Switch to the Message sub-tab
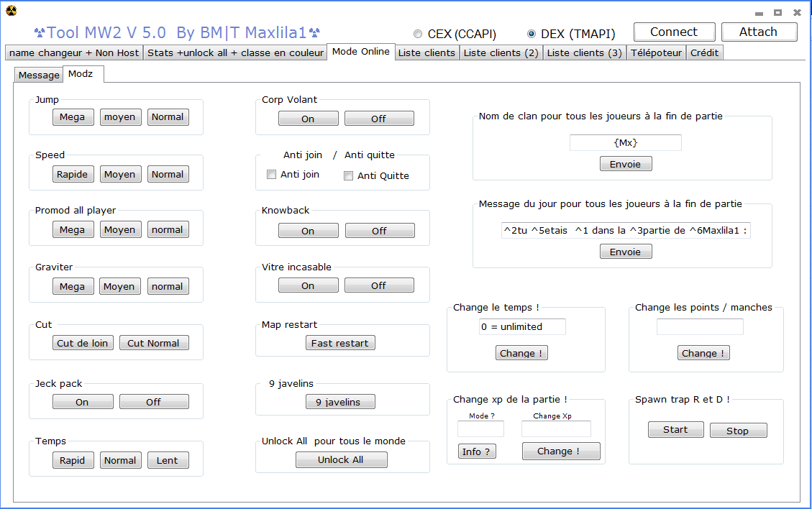 click(39, 75)
